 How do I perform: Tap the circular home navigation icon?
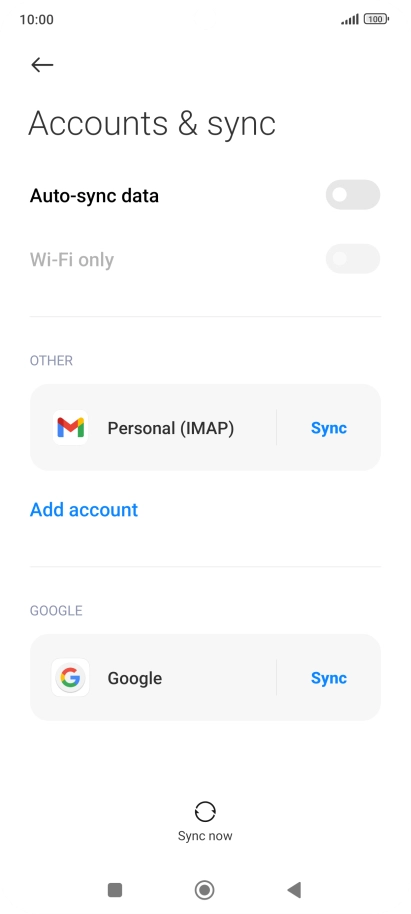click(205, 890)
